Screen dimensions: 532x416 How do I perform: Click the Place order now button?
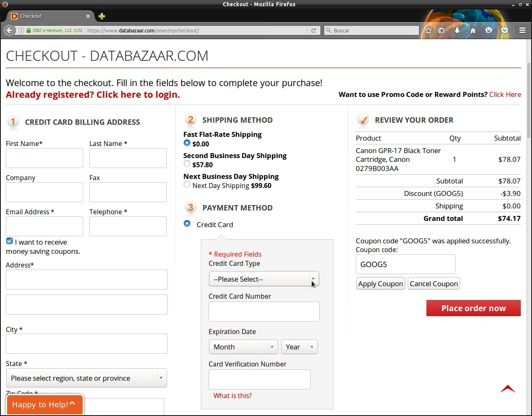click(473, 308)
